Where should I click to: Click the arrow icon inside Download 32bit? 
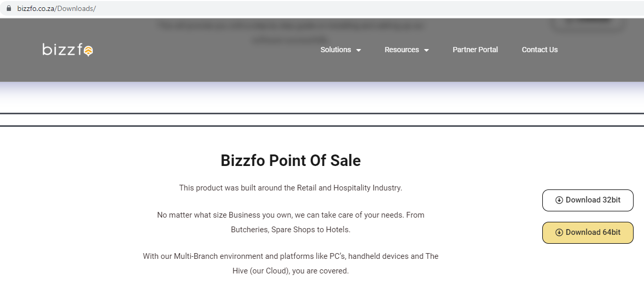(x=559, y=200)
